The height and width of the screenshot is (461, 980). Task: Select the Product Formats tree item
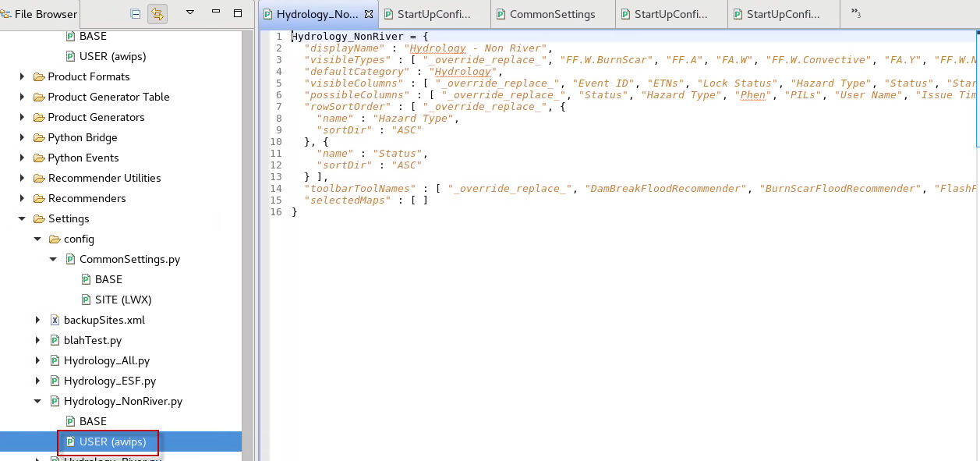89,76
